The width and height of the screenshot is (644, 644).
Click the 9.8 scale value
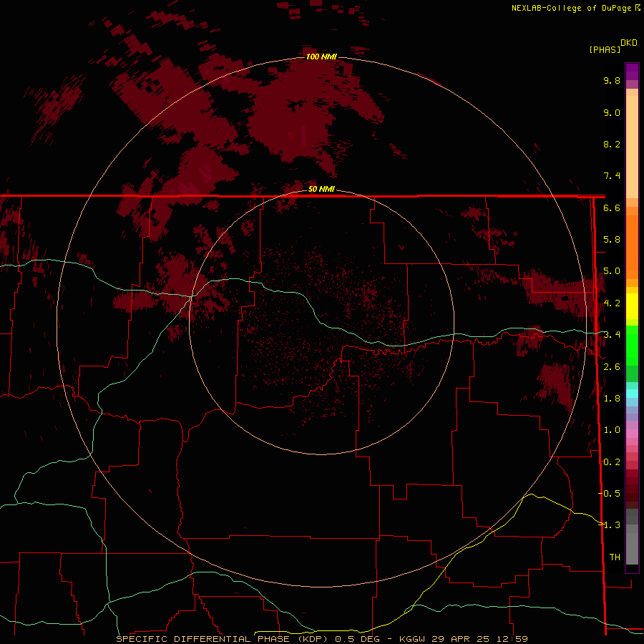[612, 80]
